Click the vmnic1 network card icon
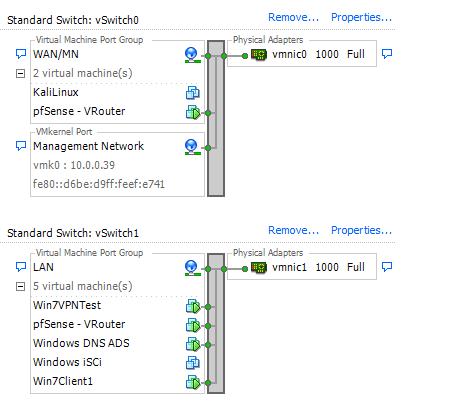Viewport: 455px width, 413px height. click(x=259, y=267)
